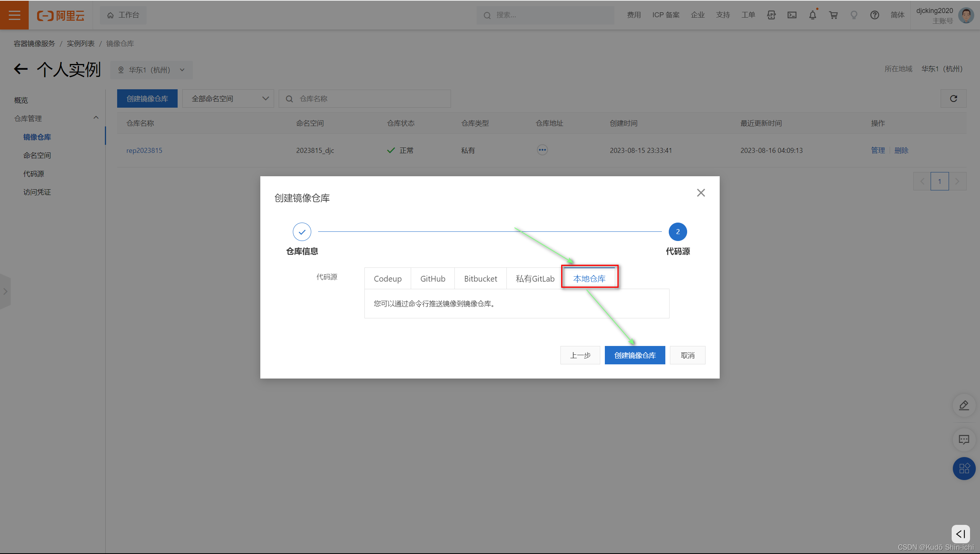Open the edit feedback floating icon
The height and width of the screenshot is (554, 980).
[x=964, y=405]
